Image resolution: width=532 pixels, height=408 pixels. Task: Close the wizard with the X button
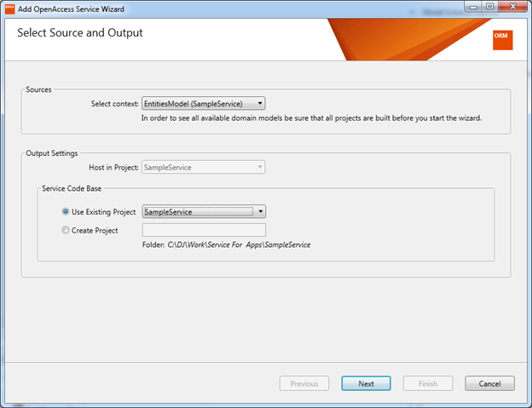click(x=512, y=6)
